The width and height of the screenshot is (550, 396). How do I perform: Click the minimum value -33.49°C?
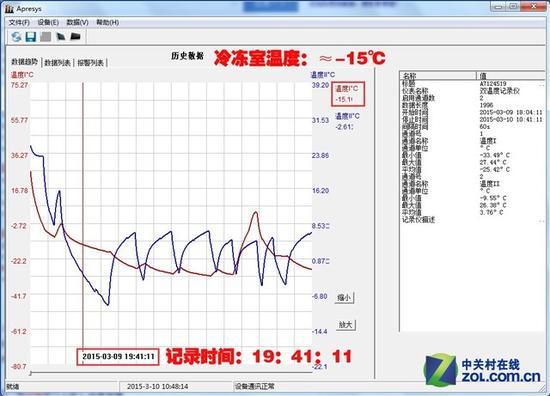tap(495, 155)
